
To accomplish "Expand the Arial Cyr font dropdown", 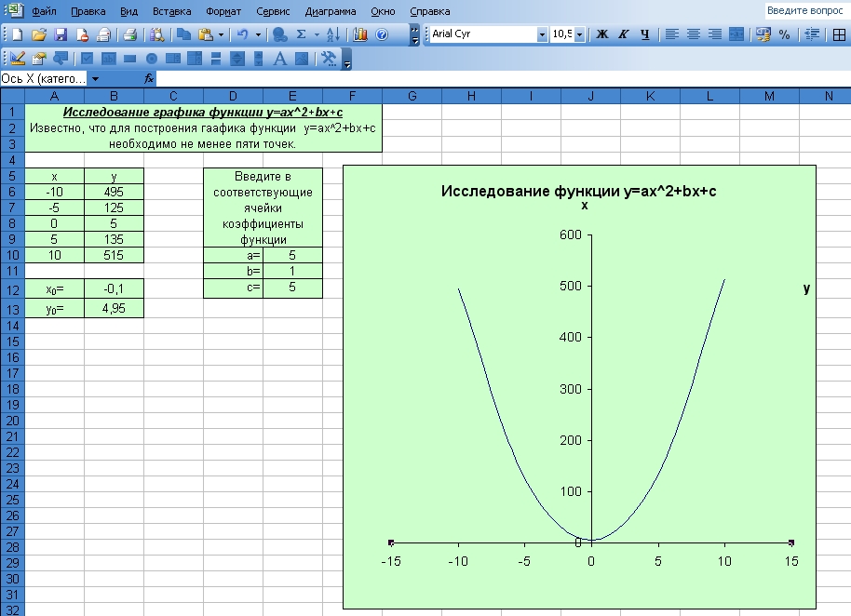I will (x=542, y=34).
